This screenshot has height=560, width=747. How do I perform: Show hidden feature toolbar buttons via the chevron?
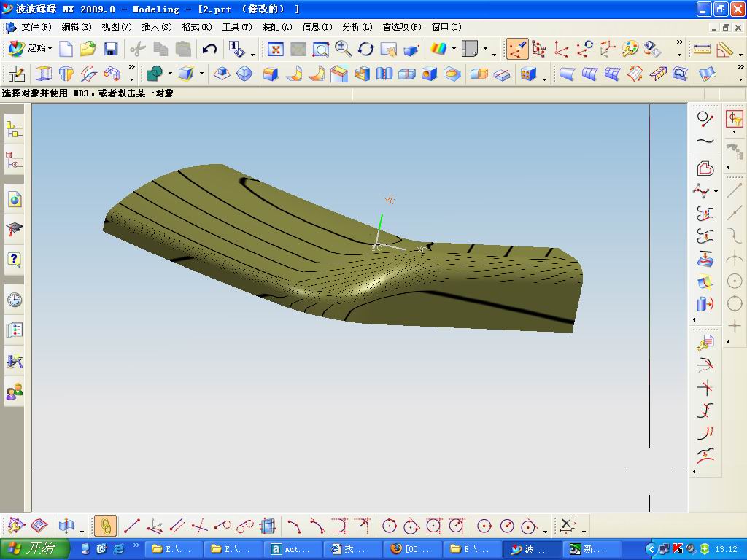pyautogui.click(x=132, y=67)
